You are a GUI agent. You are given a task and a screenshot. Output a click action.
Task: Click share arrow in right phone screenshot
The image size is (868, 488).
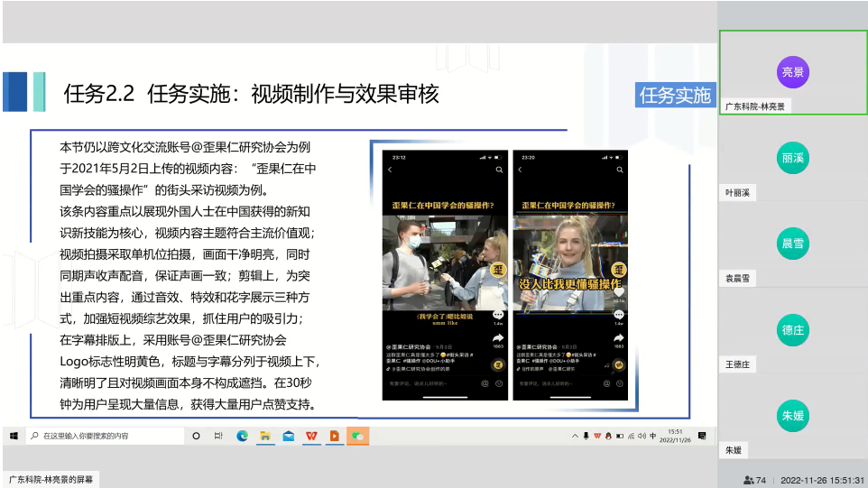click(x=619, y=337)
